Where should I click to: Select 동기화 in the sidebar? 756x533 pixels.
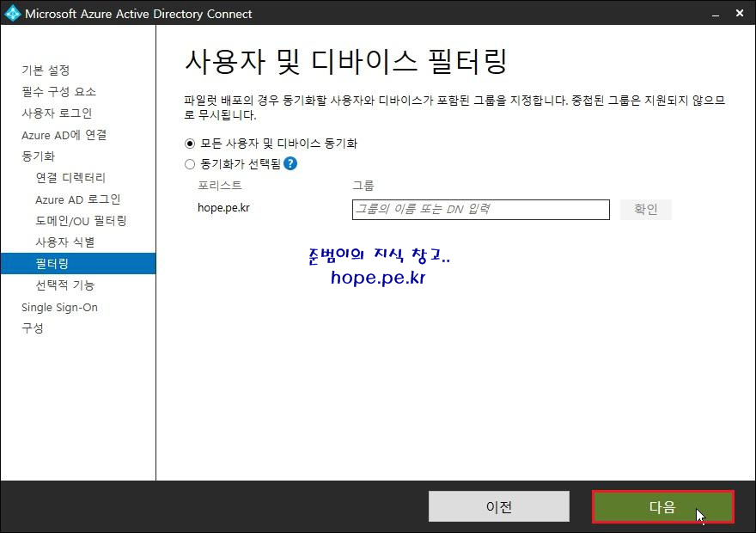tap(38, 156)
